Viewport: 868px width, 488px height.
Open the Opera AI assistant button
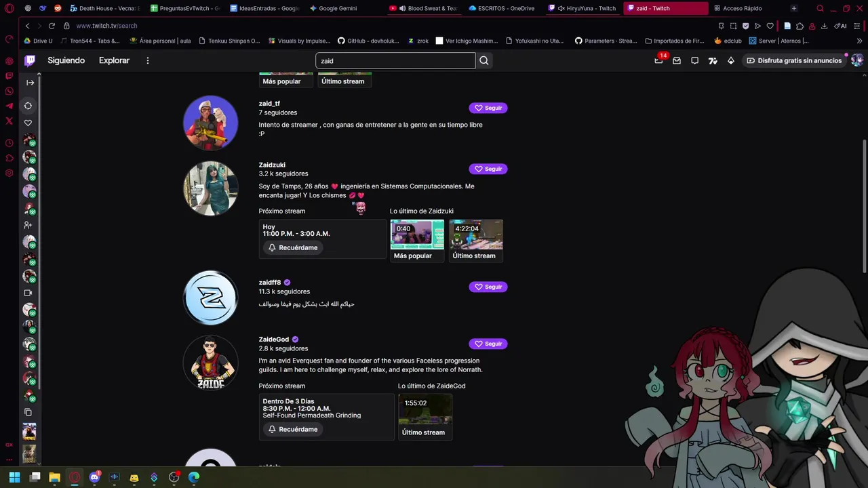coord(841,26)
